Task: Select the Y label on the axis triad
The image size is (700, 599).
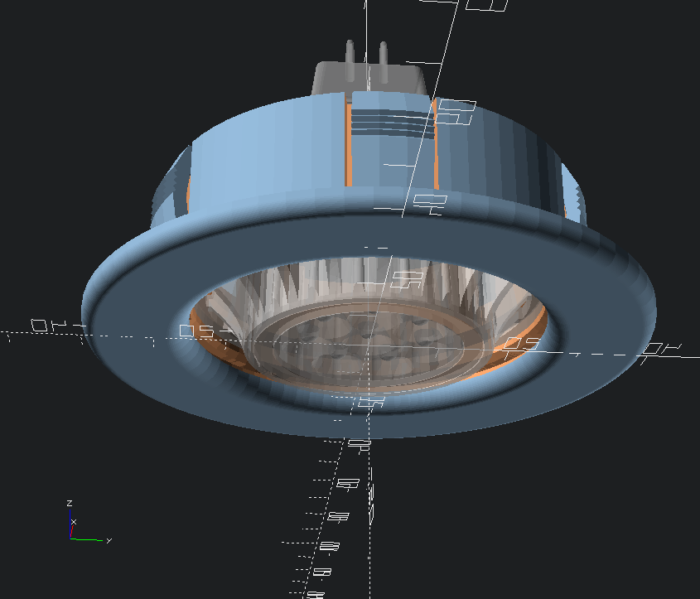Action: 109,540
